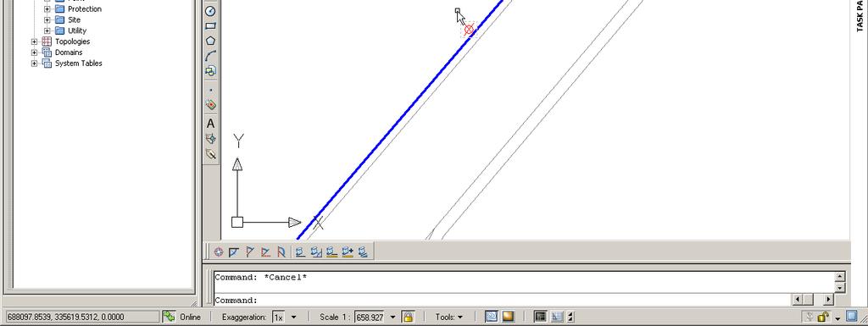Select the Protection folder
The image size is (868, 326).
85,8
